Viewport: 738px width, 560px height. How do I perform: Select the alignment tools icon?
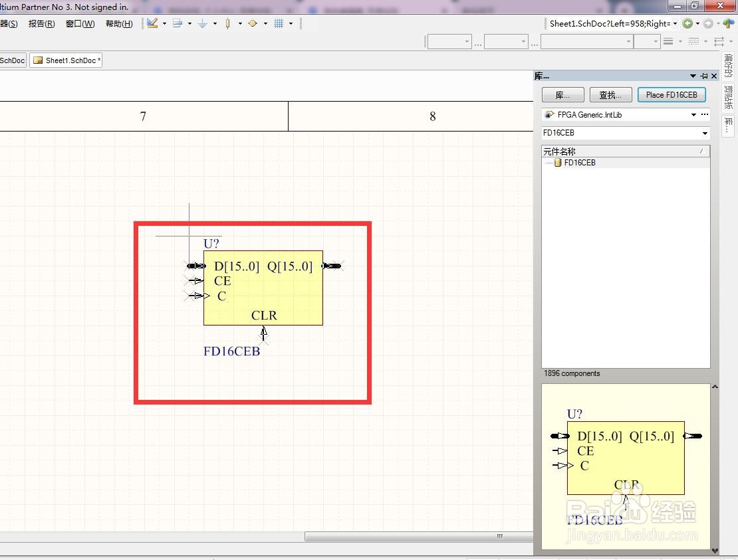[178, 23]
